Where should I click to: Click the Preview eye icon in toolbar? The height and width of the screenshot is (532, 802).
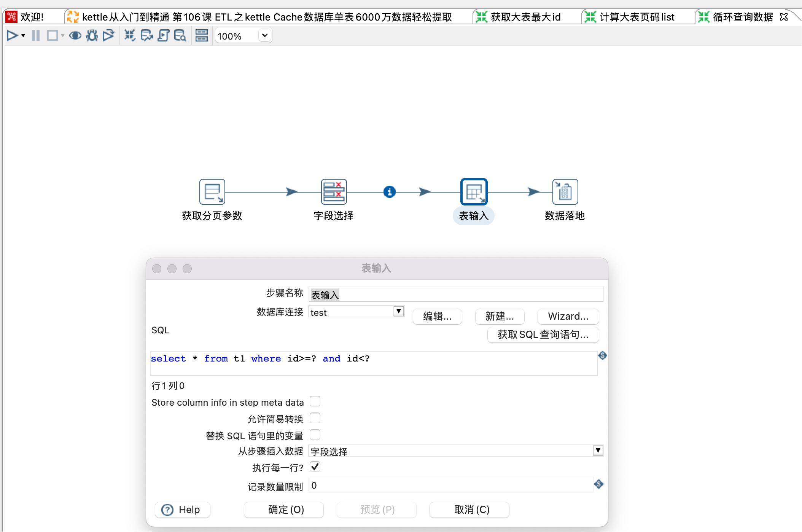click(75, 36)
